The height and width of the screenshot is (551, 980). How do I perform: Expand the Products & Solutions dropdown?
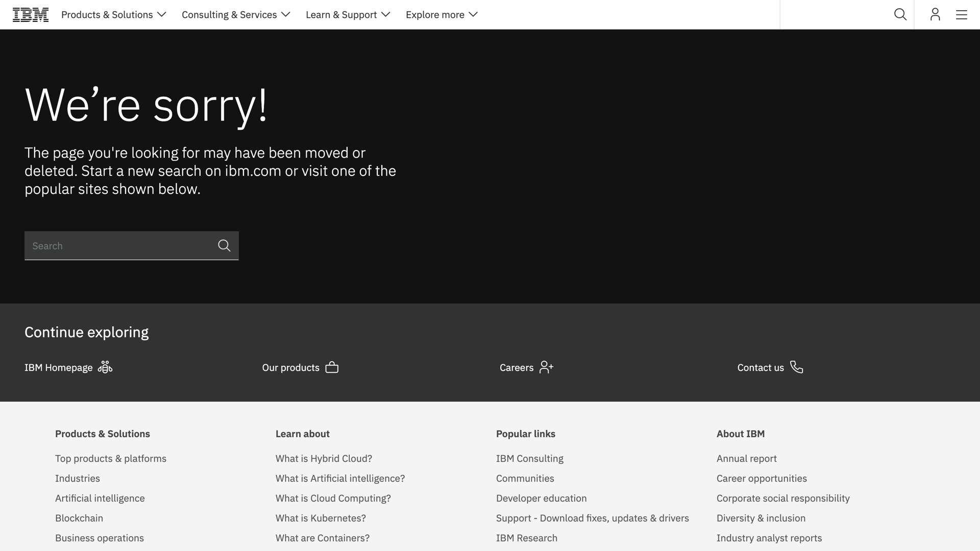[x=113, y=14]
